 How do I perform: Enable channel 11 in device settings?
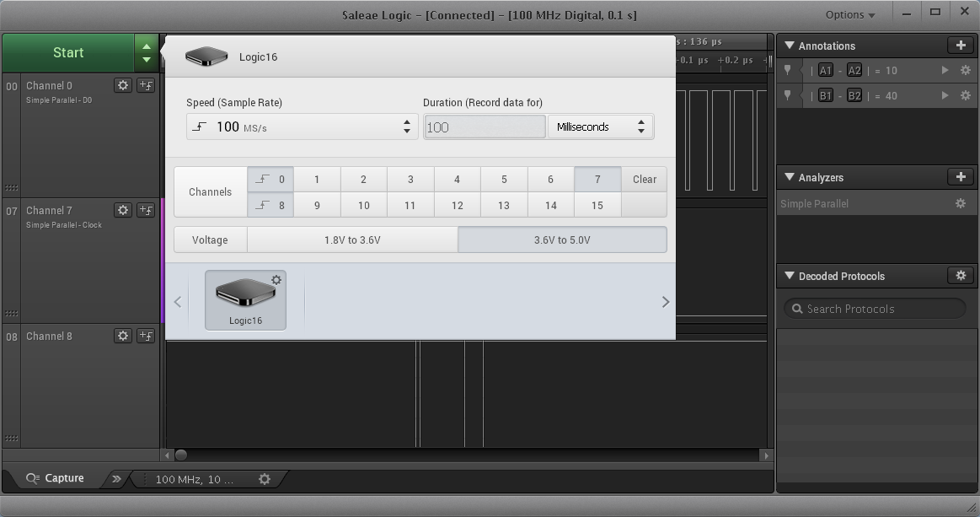tap(410, 205)
